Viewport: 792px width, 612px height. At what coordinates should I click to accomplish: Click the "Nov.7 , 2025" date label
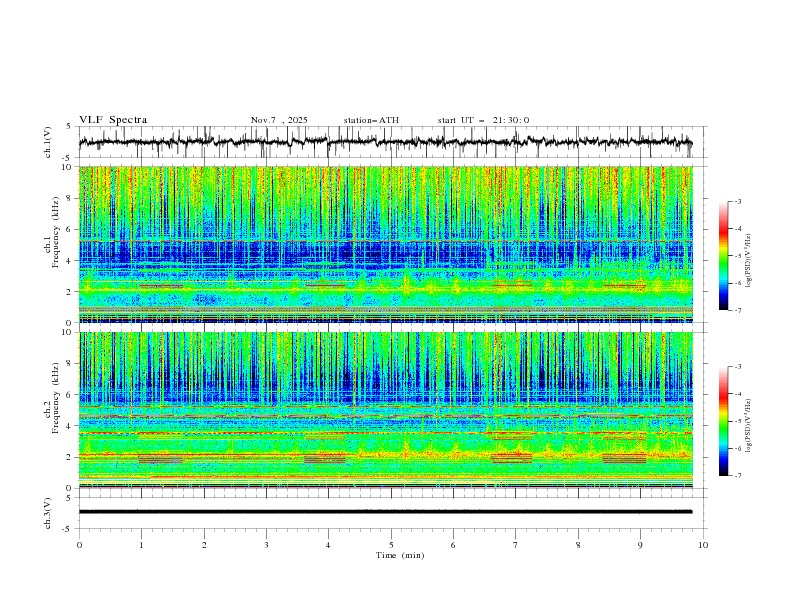279,120
